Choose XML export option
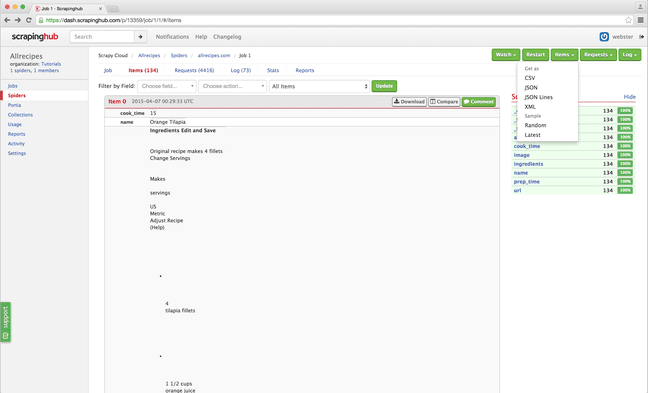Viewport: 648px width, 393px height. tap(530, 107)
